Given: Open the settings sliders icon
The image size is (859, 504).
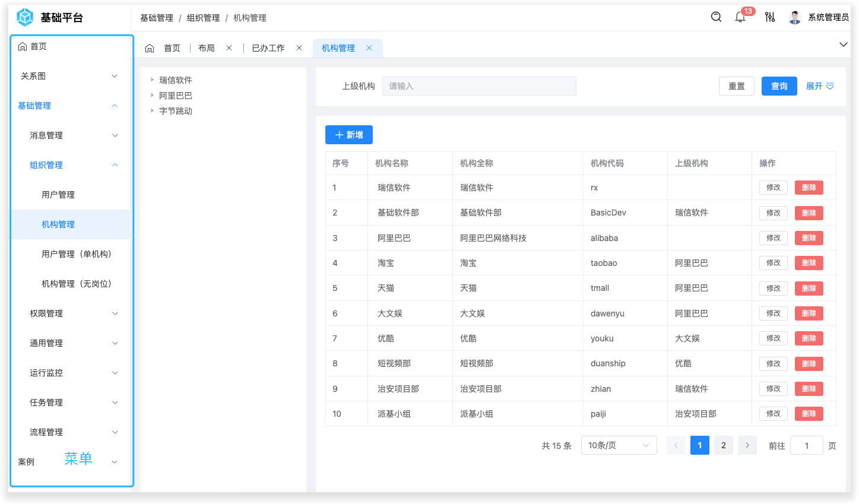Looking at the screenshot, I should [x=770, y=17].
